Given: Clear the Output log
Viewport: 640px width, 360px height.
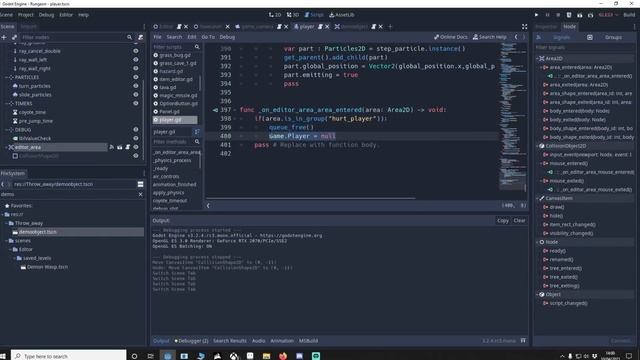Looking at the screenshot, I should pyautogui.click(x=519, y=220).
